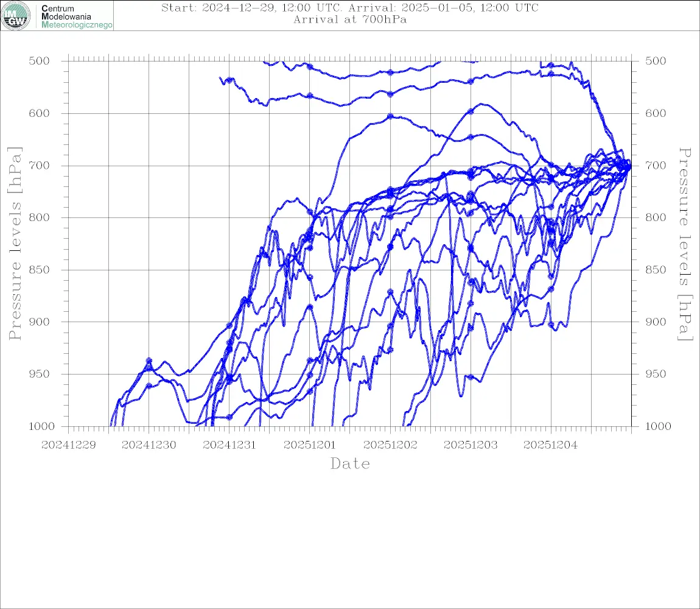Click the left axis 800 label
Screen dimensions: 700x609
click(x=40, y=217)
